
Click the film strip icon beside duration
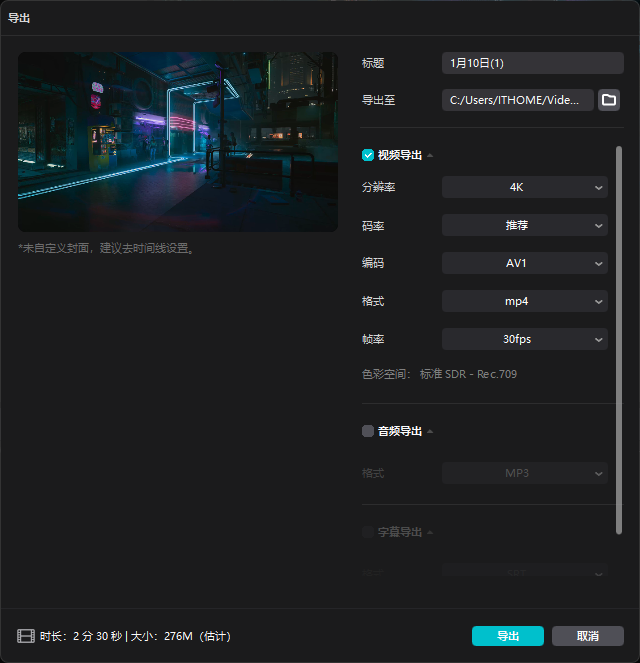pyautogui.click(x=26, y=636)
